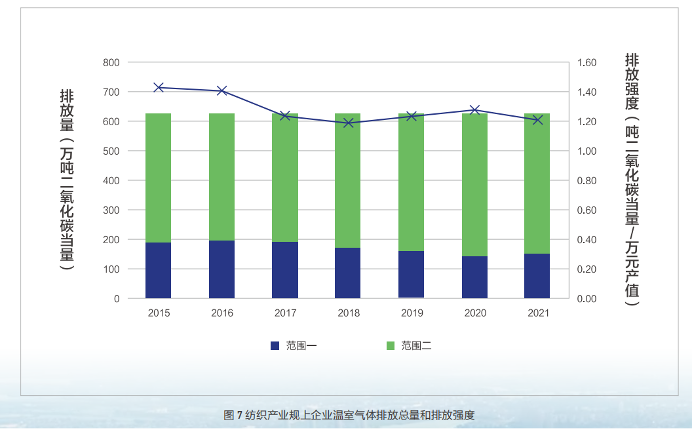
Task: Click the 2021 line marker cross
Action: pyautogui.click(x=538, y=120)
